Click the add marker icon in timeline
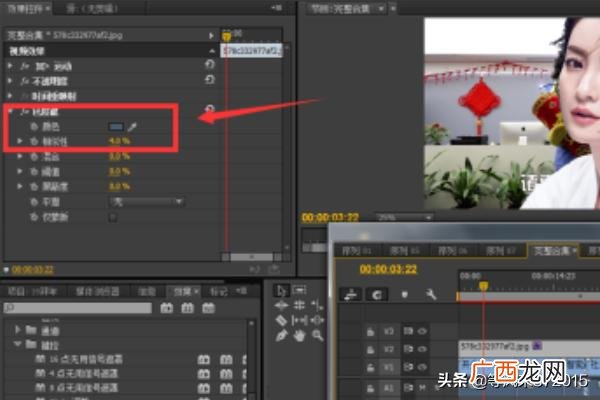 click(x=405, y=294)
